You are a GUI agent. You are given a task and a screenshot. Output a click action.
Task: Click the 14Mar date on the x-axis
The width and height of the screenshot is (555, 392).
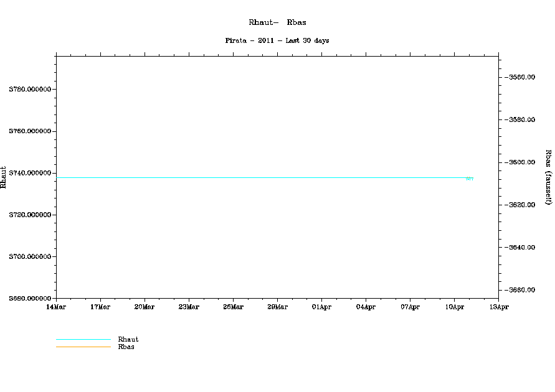click(x=56, y=307)
